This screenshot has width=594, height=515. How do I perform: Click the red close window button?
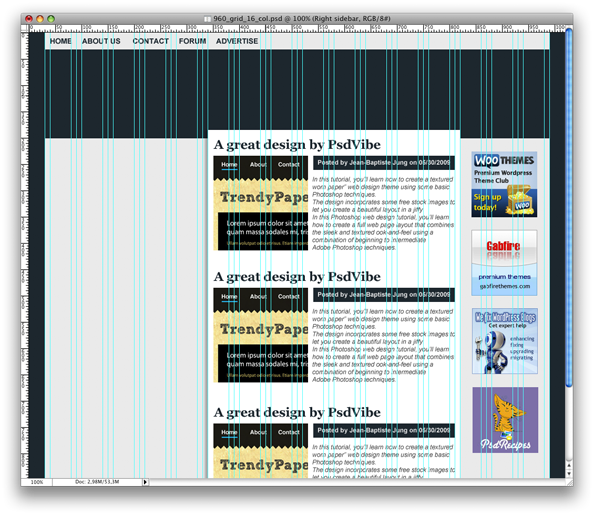tap(29, 19)
